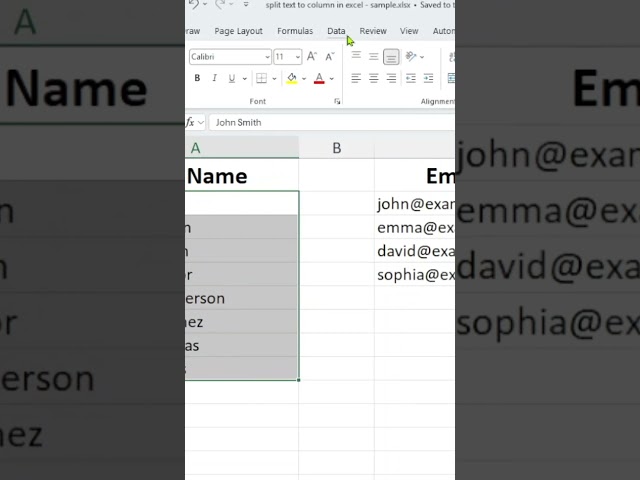Decrease font size with smaller A icon
This screenshot has height=480, width=640.
tap(330, 56)
